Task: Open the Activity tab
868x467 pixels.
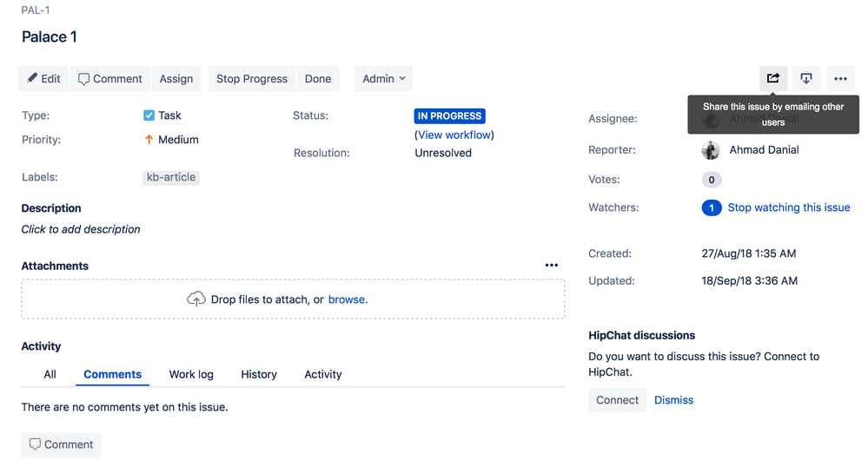Action: click(322, 374)
